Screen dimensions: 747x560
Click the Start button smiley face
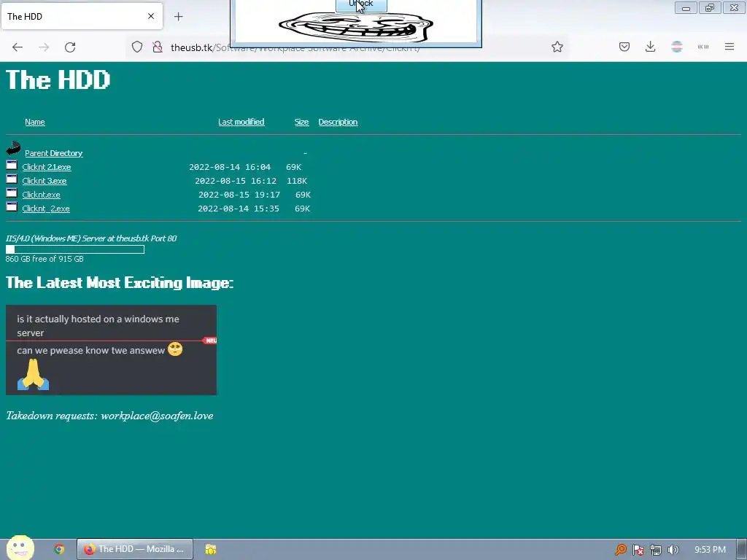coord(20,548)
